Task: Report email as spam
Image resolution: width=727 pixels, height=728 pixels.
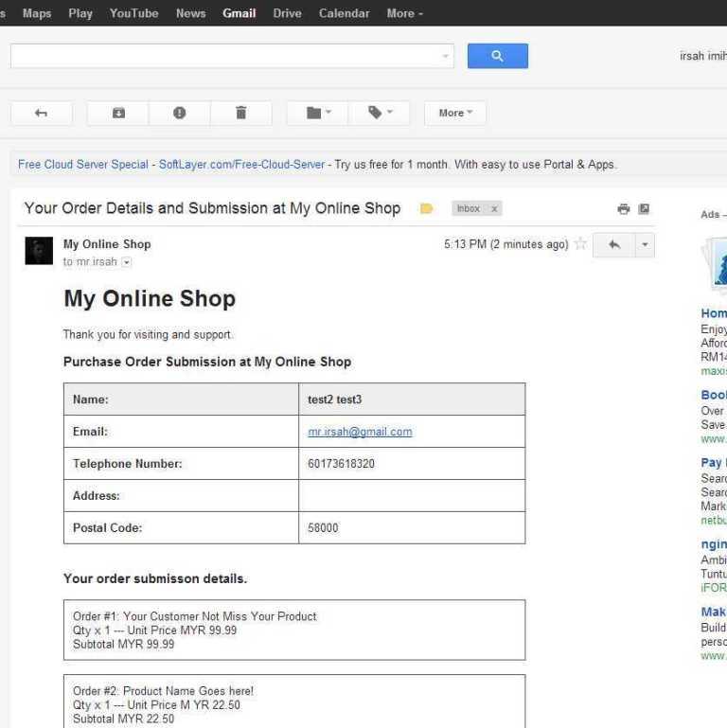Action: click(179, 113)
